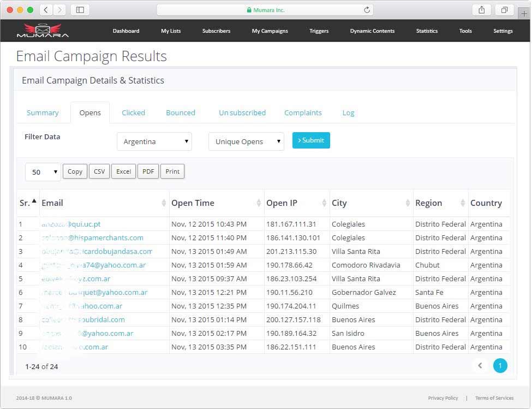Open the 50 entries-per-page dropdown
The height and width of the screenshot is (409, 532).
pos(43,171)
